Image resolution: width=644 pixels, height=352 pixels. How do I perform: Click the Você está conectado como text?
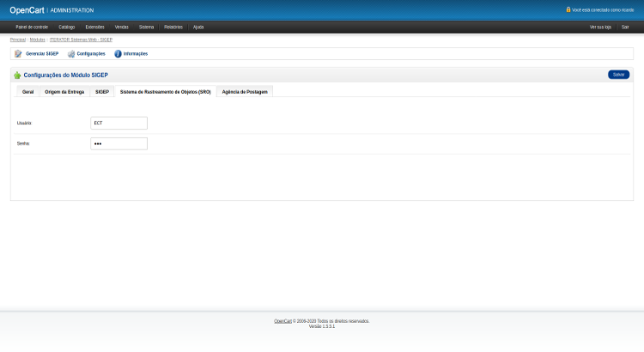tap(603, 9)
